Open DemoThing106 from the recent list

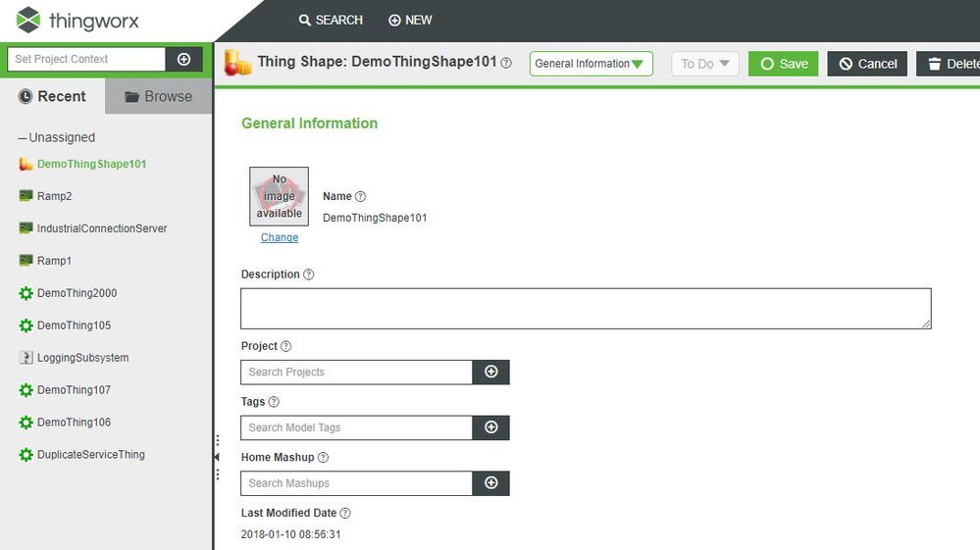click(74, 422)
